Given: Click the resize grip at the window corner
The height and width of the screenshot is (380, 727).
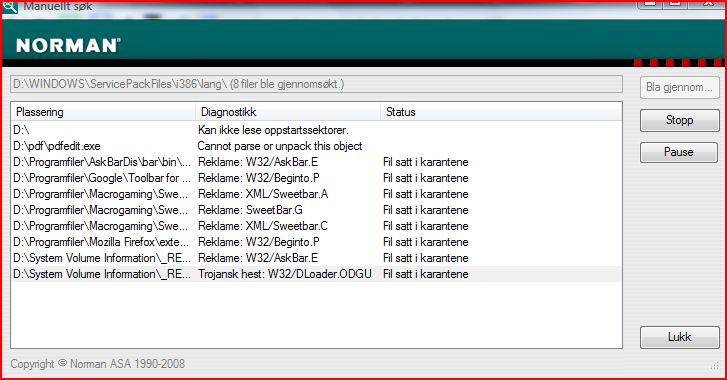Looking at the screenshot, I should [714, 366].
